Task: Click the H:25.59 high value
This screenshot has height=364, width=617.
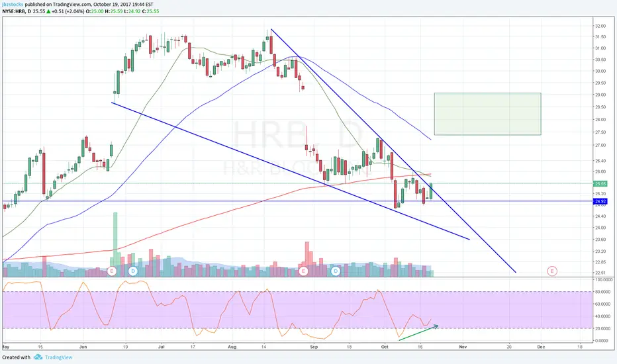Action: coord(113,11)
